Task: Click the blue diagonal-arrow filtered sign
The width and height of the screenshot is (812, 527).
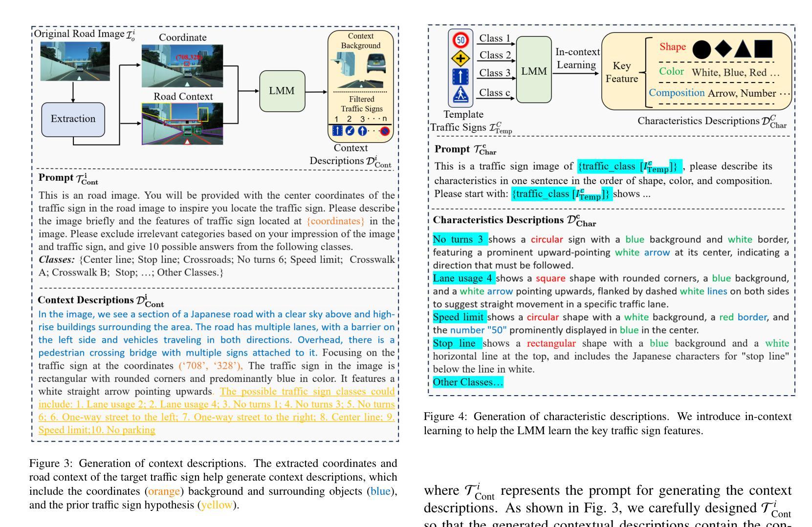Action: [x=350, y=130]
